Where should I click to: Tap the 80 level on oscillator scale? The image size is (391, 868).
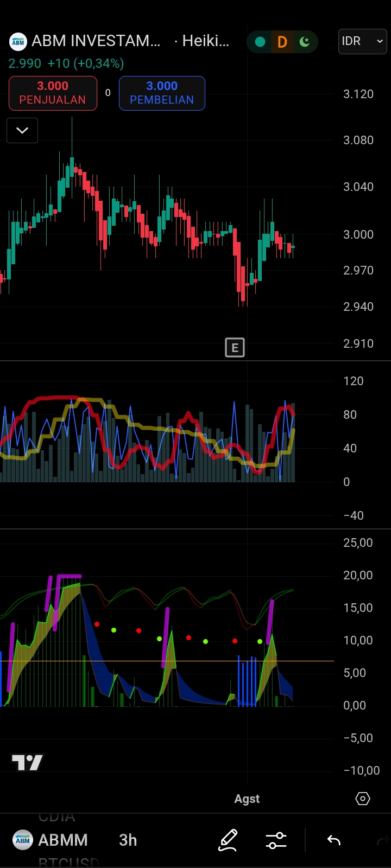tap(350, 414)
